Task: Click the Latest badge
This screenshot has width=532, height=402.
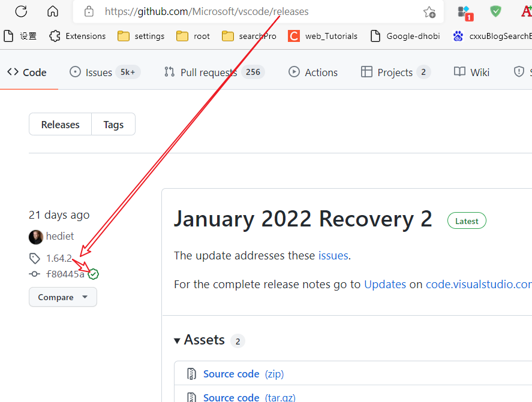Action: click(x=467, y=221)
